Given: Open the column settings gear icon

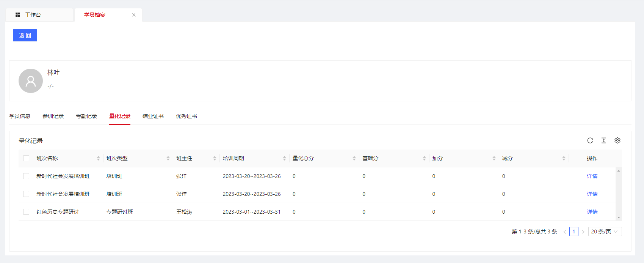Looking at the screenshot, I should [617, 140].
